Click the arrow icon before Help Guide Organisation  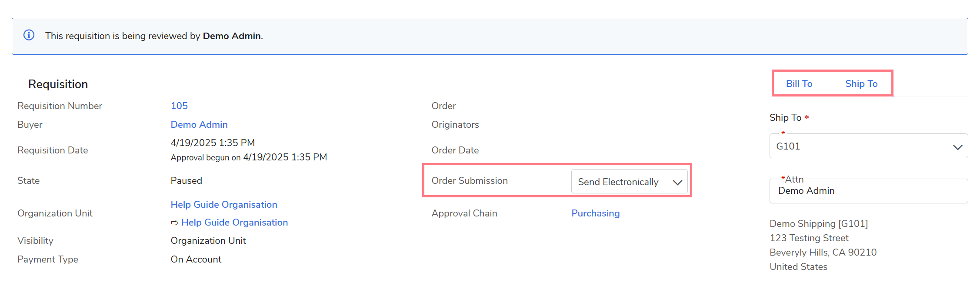(x=174, y=223)
